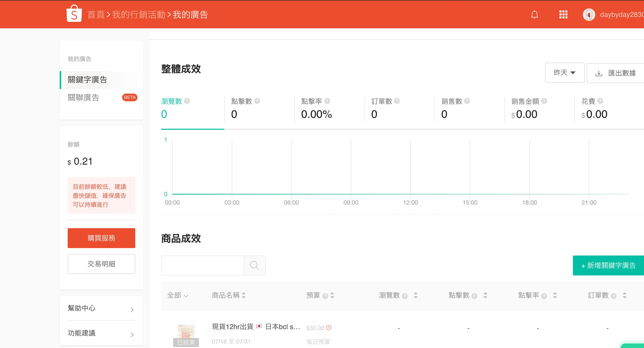
Task: Sort table by 點擊率 arrows
Action: (x=555, y=295)
